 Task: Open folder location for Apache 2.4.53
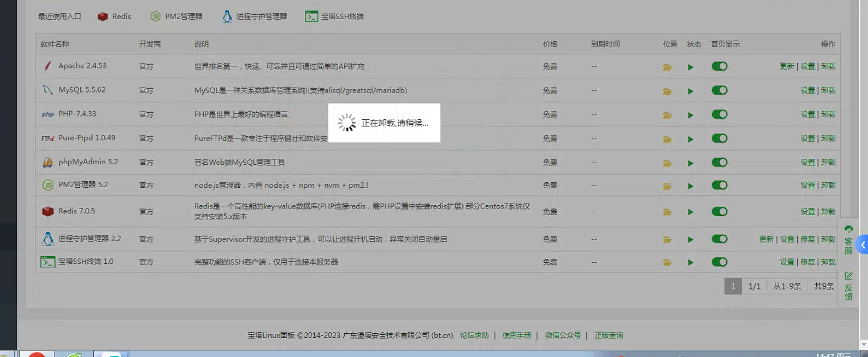(x=667, y=67)
